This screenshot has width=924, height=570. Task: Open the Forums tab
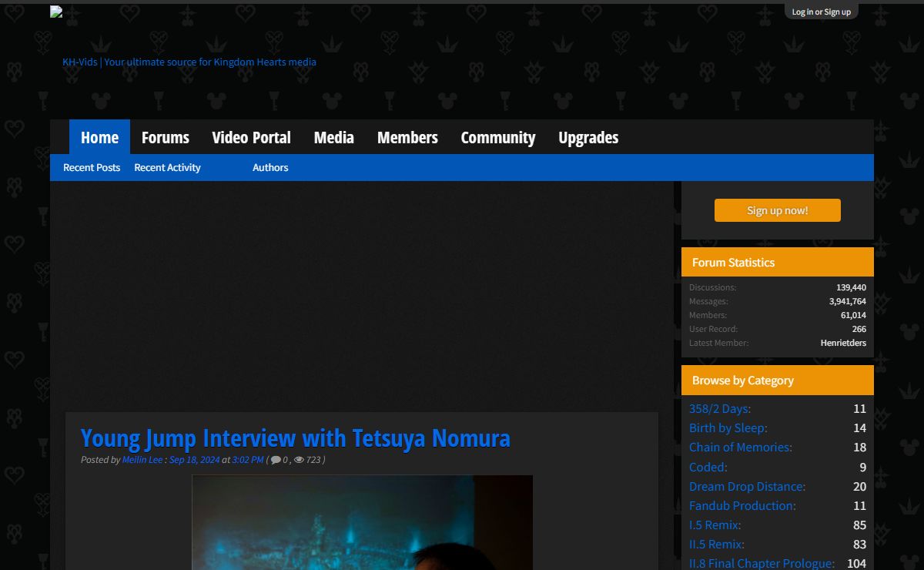tap(166, 137)
